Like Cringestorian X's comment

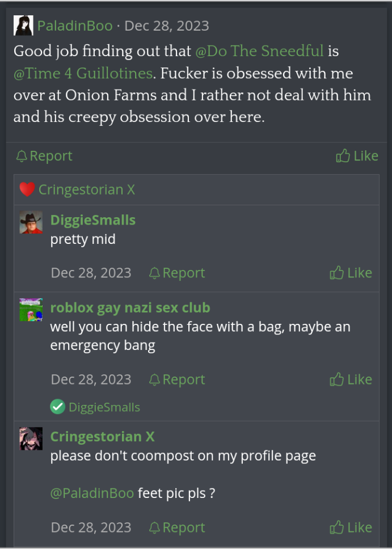pos(351,527)
